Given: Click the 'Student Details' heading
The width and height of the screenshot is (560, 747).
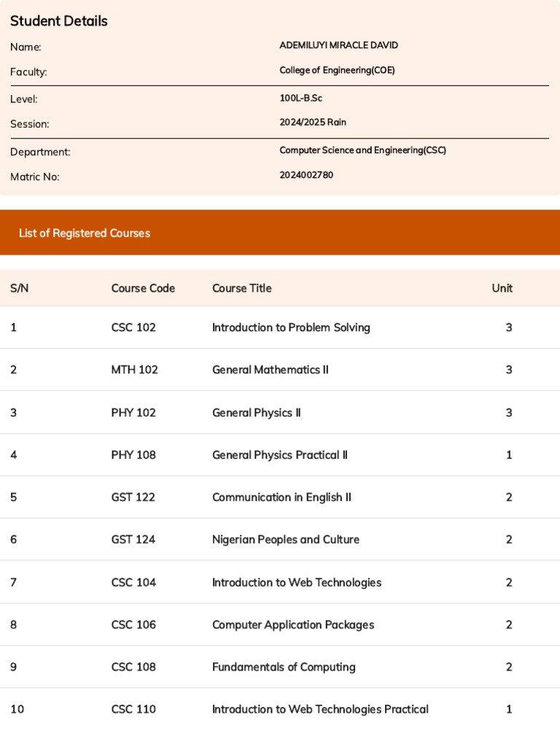Looking at the screenshot, I should 59,21.
